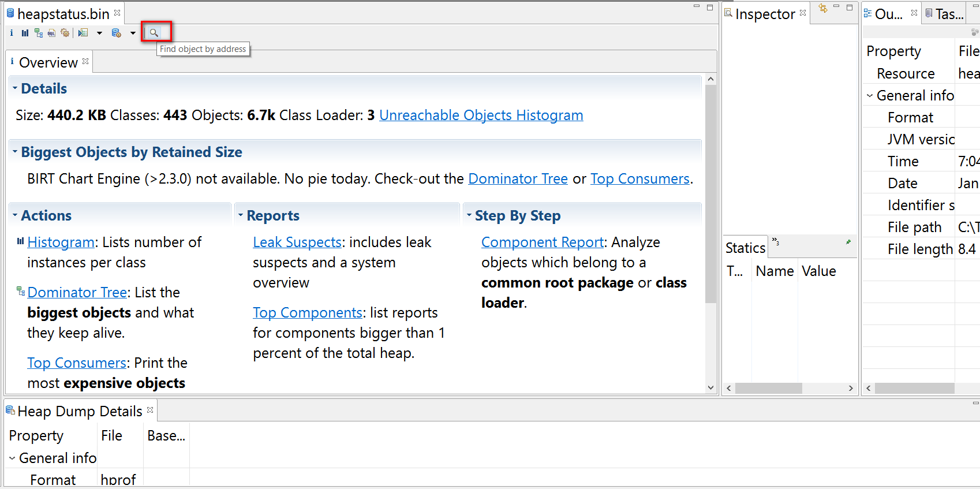Create a histogram from the toolbar
Image resolution: width=980 pixels, height=489 pixels.
pos(25,33)
